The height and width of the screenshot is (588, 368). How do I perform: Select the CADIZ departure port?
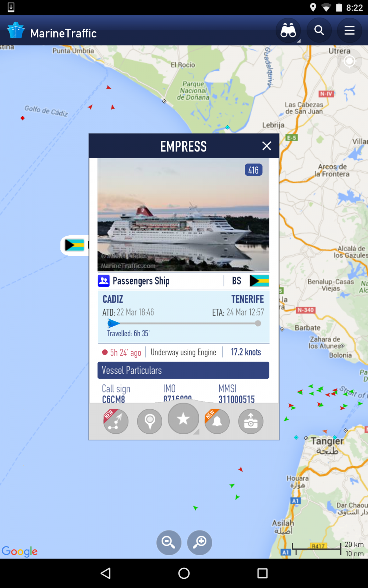(113, 299)
